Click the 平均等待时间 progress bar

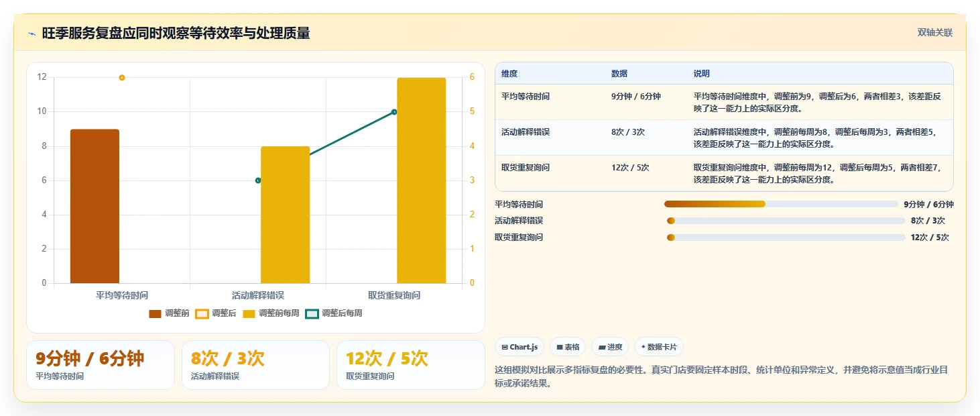(781, 204)
